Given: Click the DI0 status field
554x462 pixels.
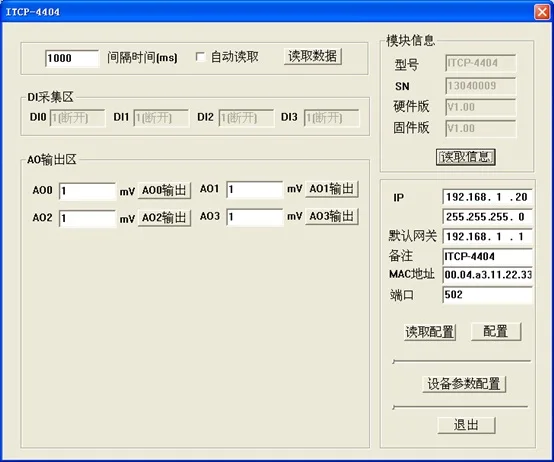Looking at the screenshot, I should point(77,118).
